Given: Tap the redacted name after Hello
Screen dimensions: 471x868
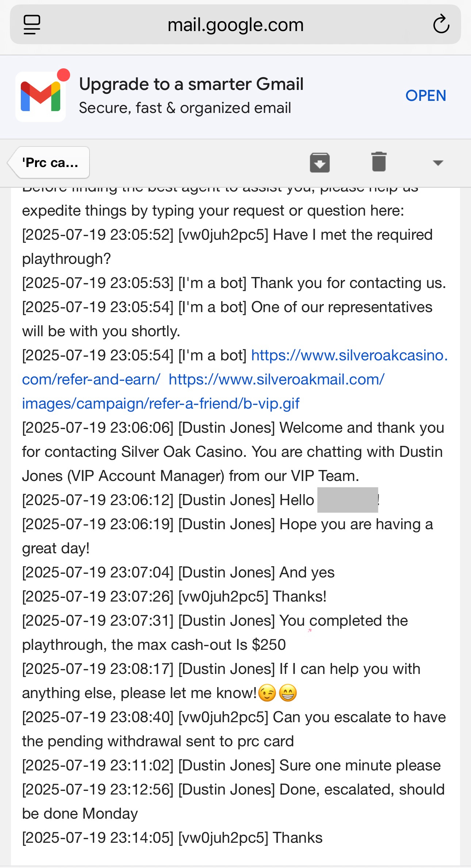Looking at the screenshot, I should [x=347, y=500].
